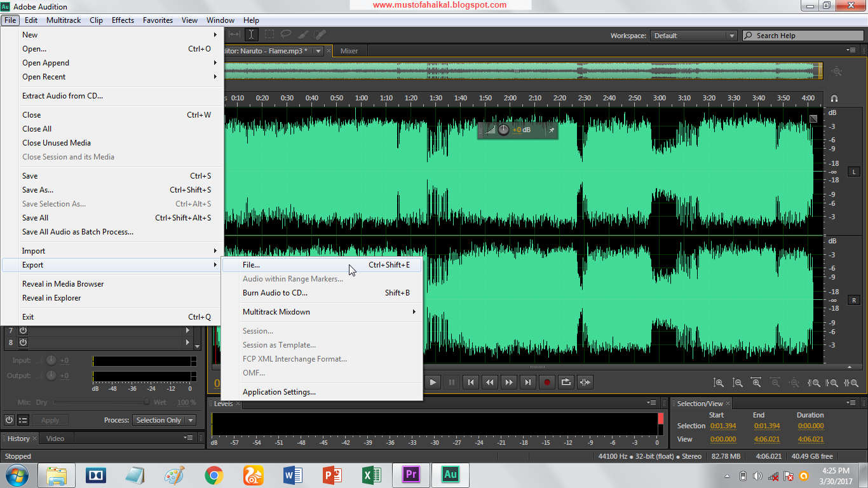Zoom in at the Out point
868x488 pixels.
click(832, 383)
